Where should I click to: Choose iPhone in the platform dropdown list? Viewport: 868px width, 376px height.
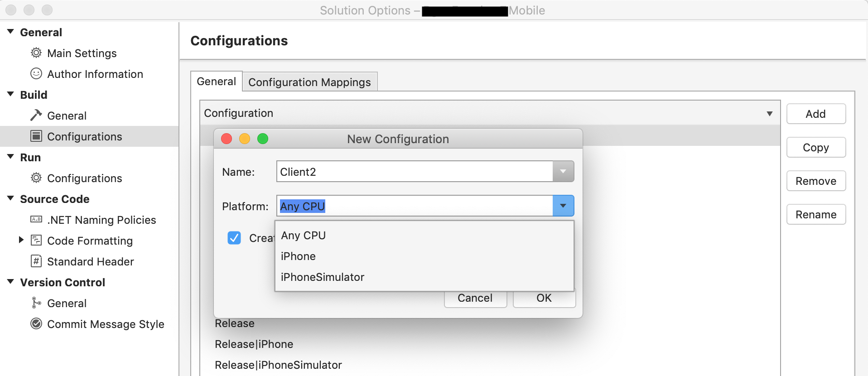click(298, 256)
